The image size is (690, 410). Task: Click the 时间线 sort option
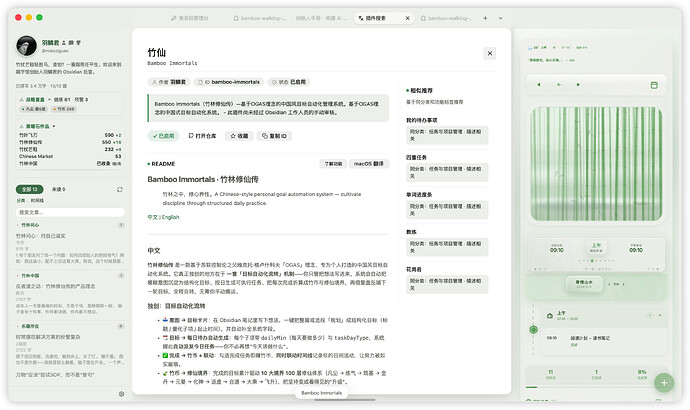37,201
